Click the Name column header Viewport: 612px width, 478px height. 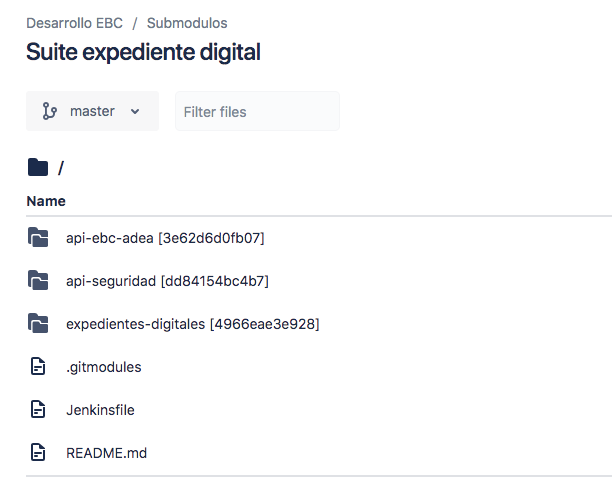(x=46, y=201)
